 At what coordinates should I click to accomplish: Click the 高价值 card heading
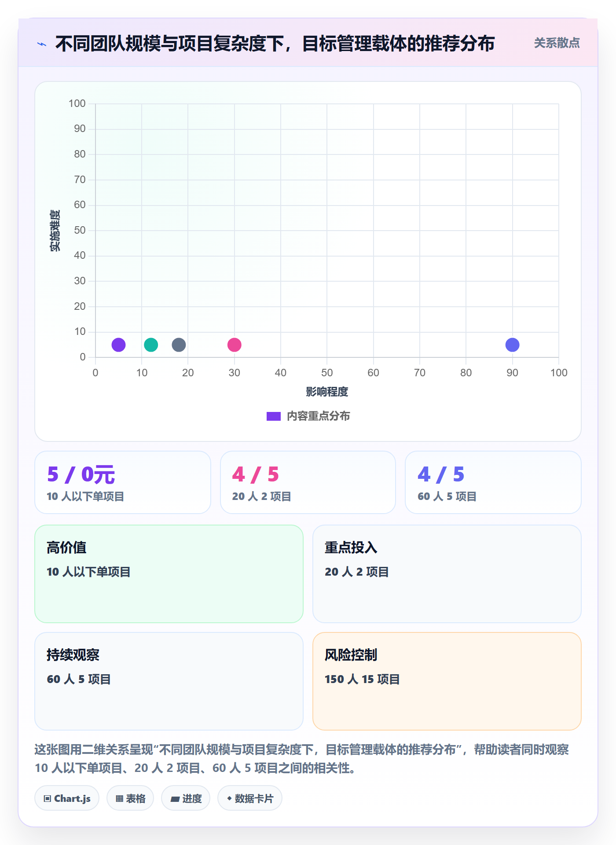click(x=66, y=547)
